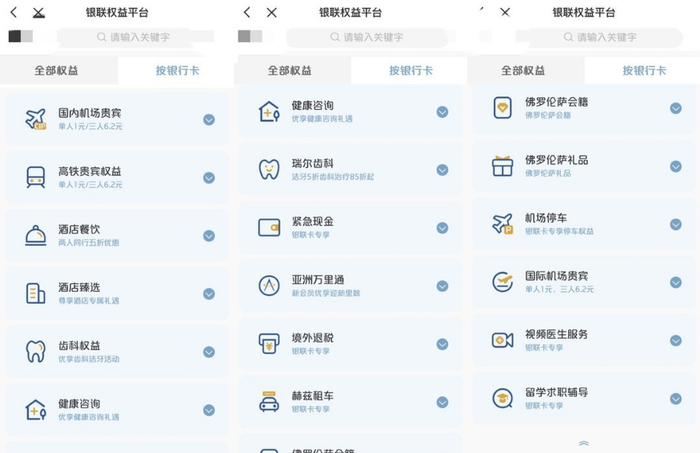Open the 视频医生服务 title text
This screenshot has height=453, width=700.
pos(556,334)
